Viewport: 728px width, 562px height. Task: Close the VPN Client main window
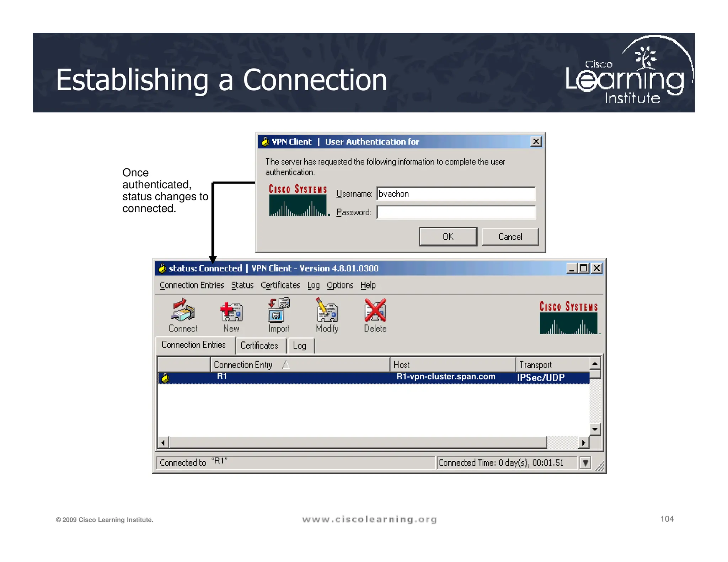point(597,268)
